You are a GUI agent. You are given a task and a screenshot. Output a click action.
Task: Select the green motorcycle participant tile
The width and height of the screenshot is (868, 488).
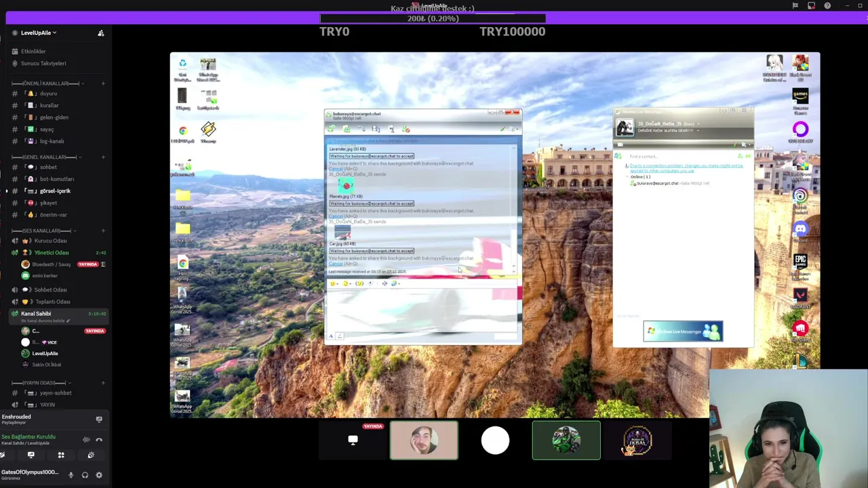pos(566,441)
